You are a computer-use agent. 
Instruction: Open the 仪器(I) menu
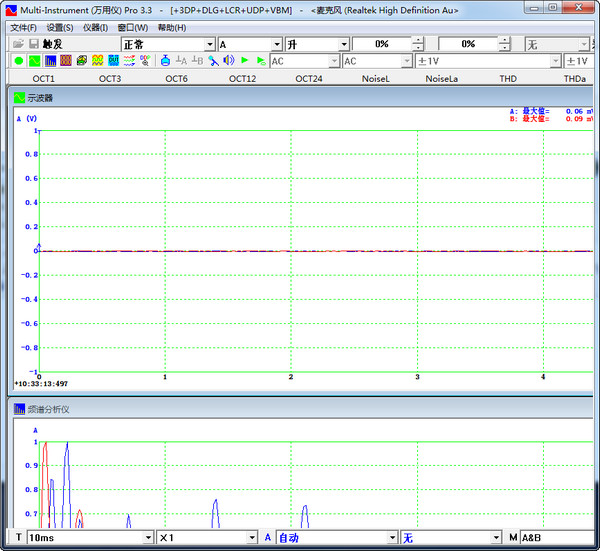click(95, 28)
